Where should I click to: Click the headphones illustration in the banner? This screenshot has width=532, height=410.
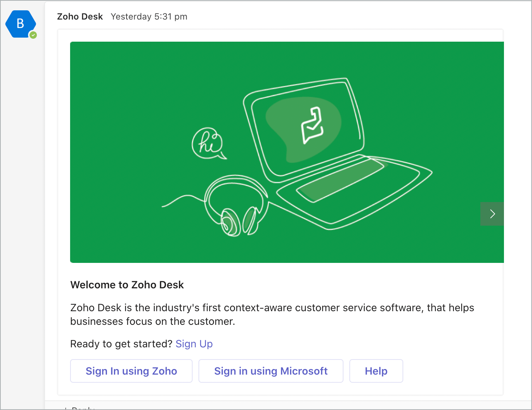coord(236,205)
